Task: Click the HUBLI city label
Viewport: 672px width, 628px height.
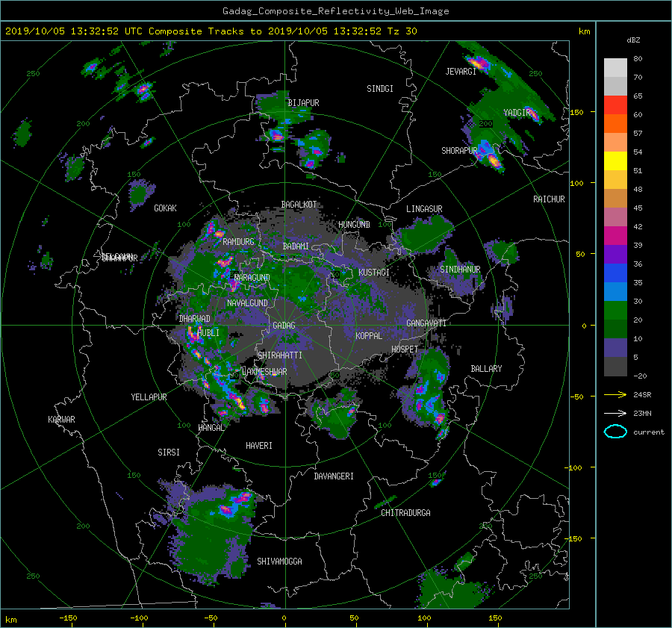Action: tap(208, 332)
